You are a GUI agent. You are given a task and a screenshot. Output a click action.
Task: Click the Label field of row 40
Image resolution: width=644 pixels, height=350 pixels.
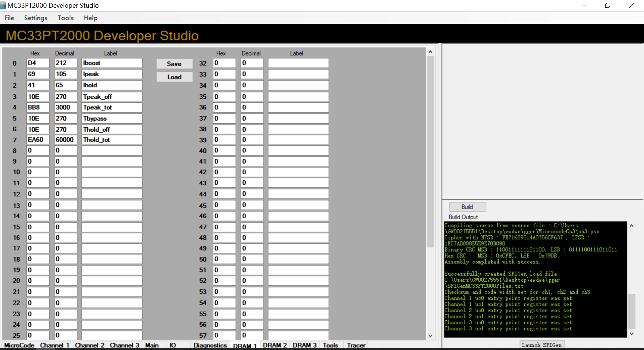[298, 151]
